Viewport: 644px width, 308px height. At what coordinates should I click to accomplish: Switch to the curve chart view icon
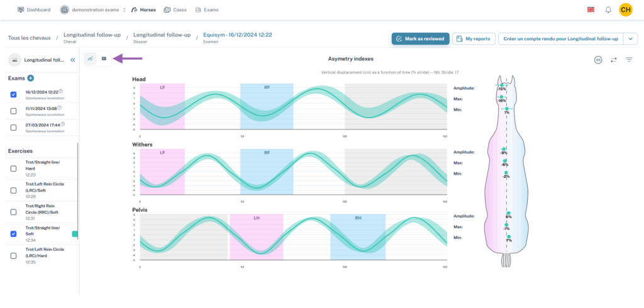(x=91, y=58)
